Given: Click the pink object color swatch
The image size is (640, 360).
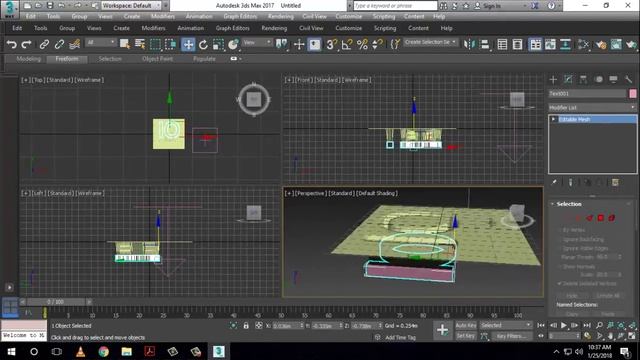Looking at the screenshot, I should (633, 93).
